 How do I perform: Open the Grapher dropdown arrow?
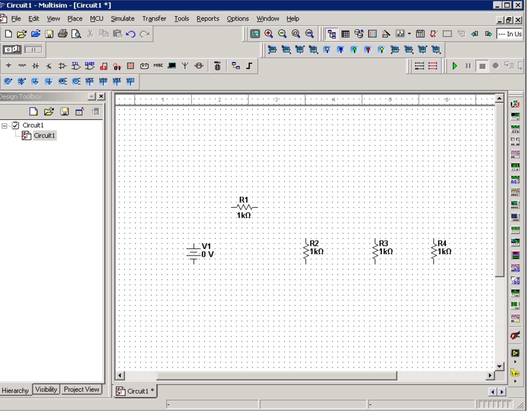click(410, 34)
